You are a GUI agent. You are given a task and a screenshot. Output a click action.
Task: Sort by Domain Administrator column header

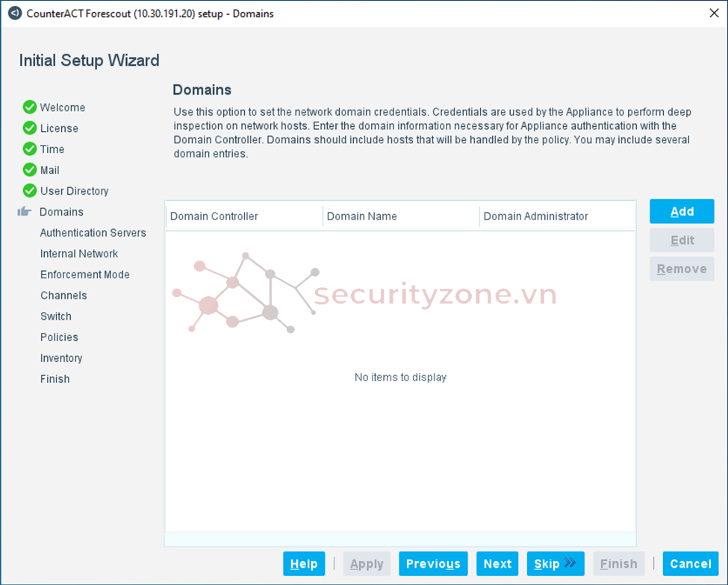pos(557,216)
